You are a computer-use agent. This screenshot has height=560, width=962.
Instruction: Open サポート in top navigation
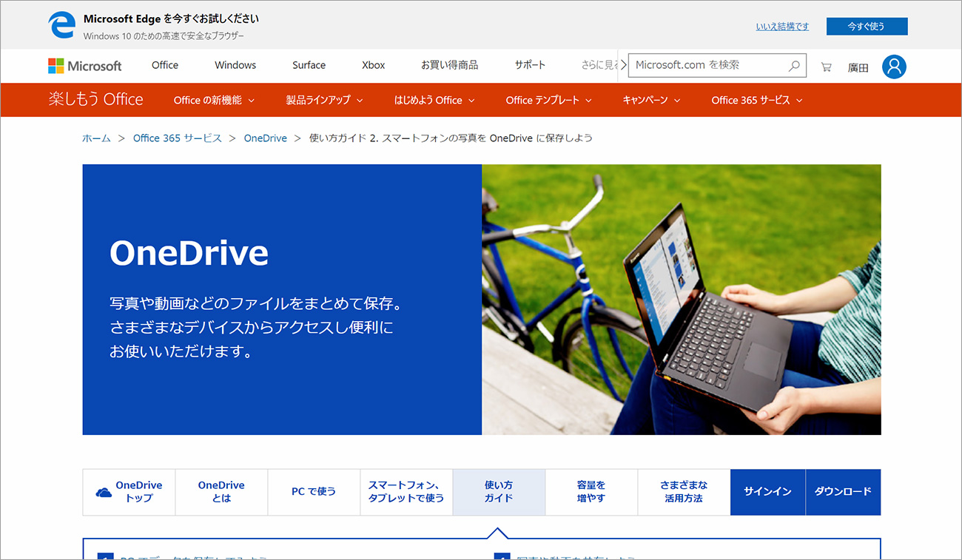click(x=530, y=65)
